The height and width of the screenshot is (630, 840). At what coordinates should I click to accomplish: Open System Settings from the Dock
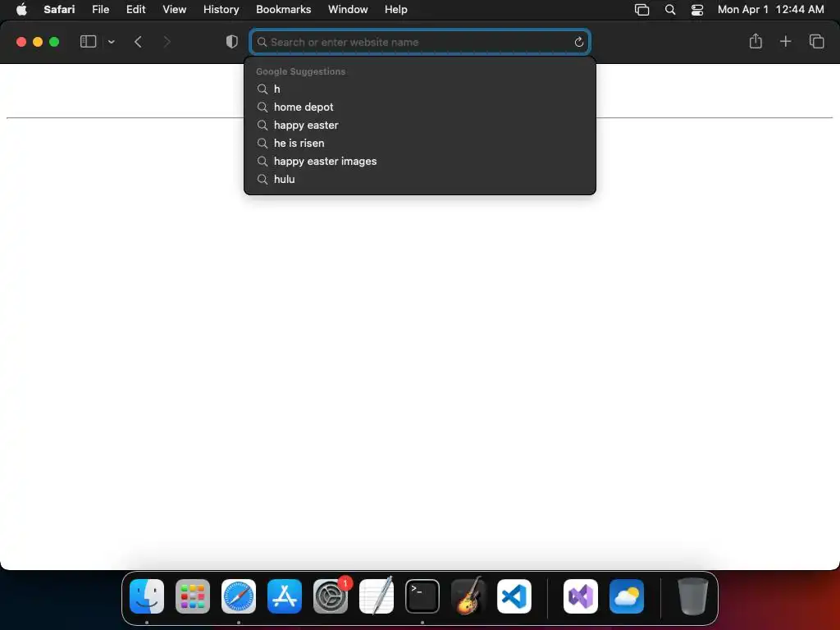tap(331, 596)
